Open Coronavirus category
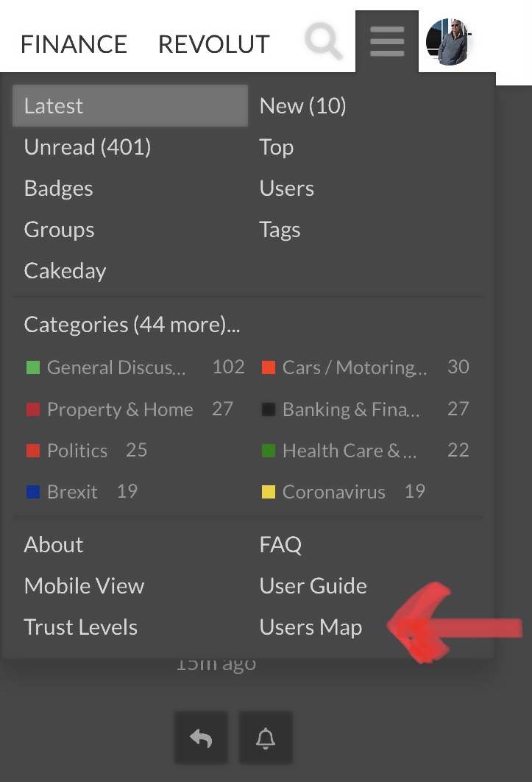This screenshot has width=532, height=782. tap(333, 492)
